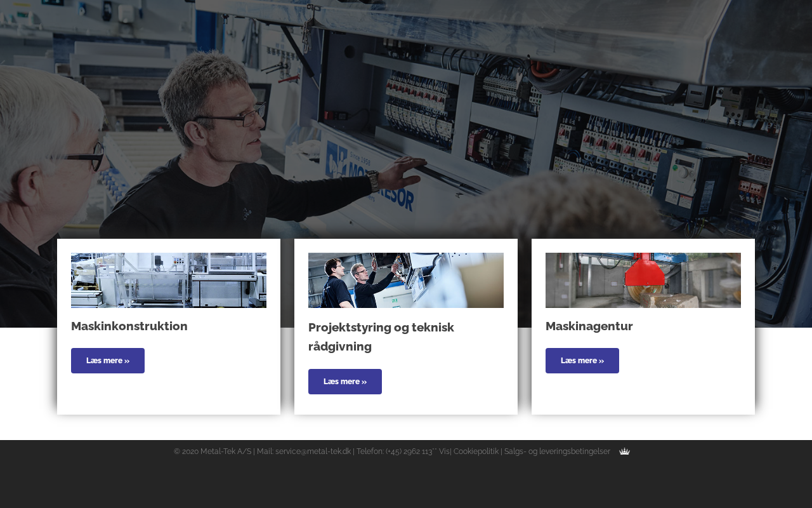The width and height of the screenshot is (812, 508).
Task: Click the Maskinagentur card image
Action: (x=643, y=280)
